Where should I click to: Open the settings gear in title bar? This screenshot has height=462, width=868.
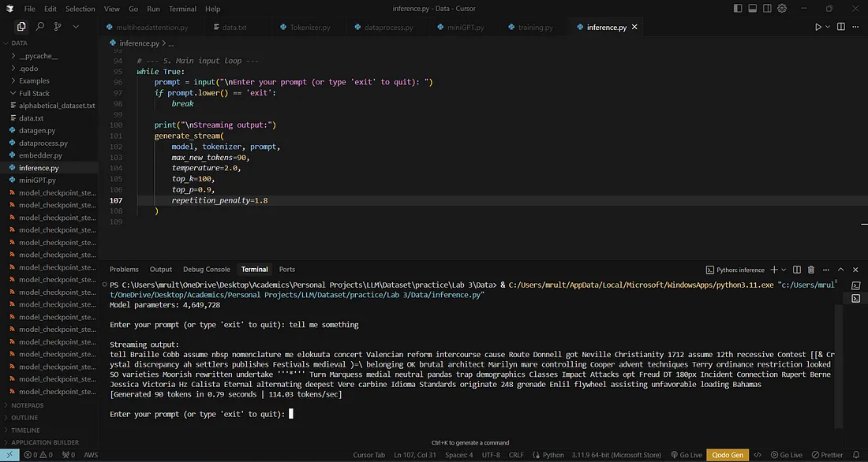pos(782,9)
